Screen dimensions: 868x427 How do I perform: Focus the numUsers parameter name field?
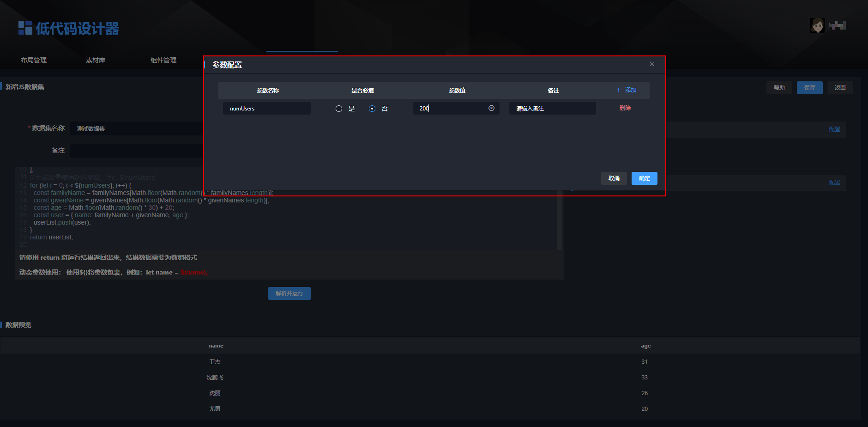click(267, 108)
